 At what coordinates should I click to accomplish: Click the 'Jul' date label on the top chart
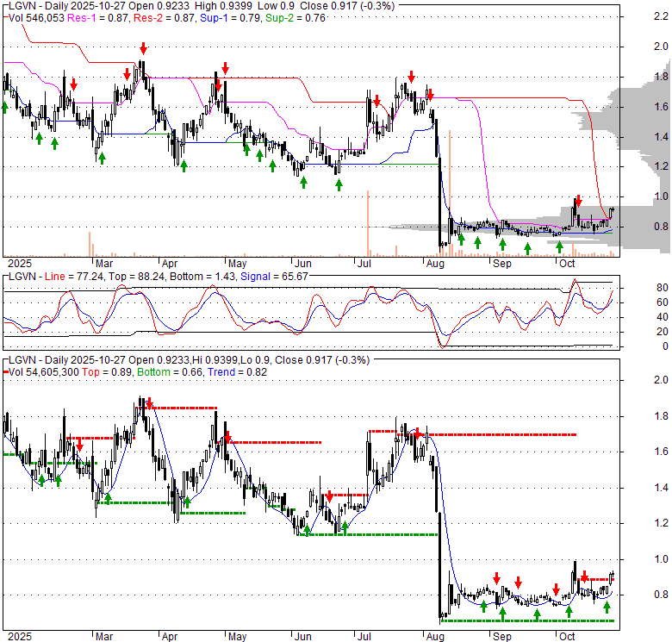(x=364, y=264)
